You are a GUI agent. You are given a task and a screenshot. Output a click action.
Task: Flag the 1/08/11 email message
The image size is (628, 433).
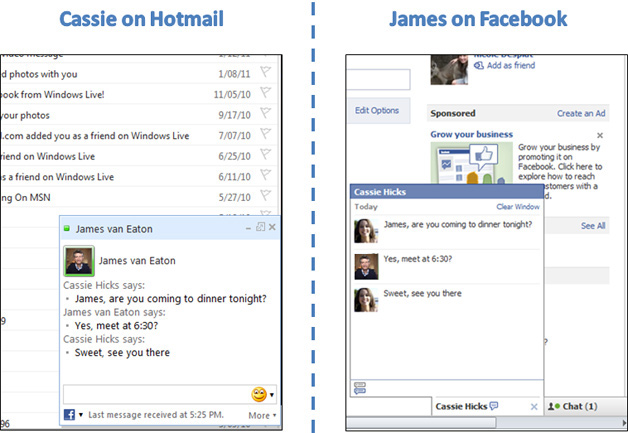click(265, 73)
